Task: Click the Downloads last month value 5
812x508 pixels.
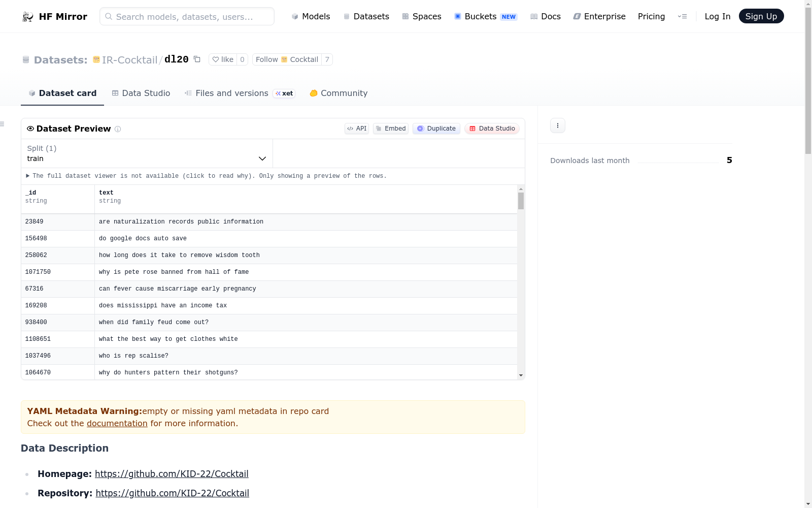Action: [729, 160]
